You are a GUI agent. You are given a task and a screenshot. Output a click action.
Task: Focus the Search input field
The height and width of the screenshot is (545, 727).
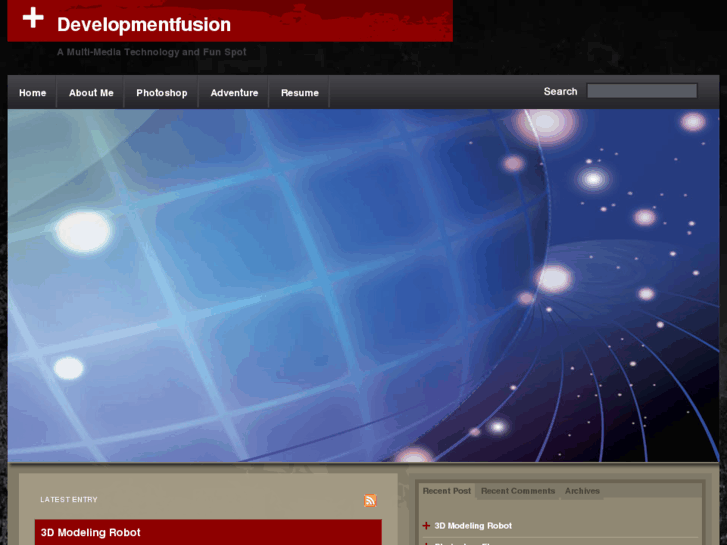pos(642,91)
